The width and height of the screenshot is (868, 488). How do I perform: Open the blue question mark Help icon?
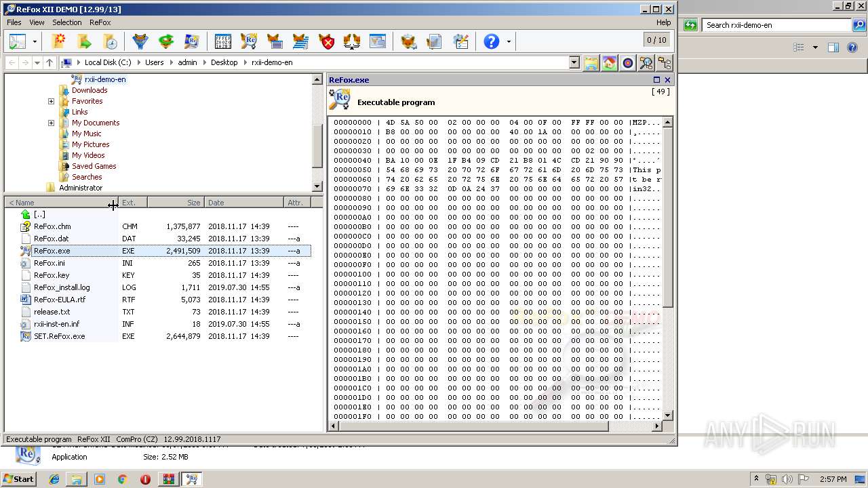pyautogui.click(x=491, y=41)
